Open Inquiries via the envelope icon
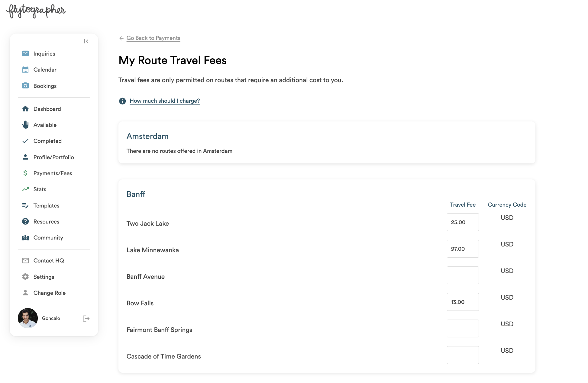Image resolution: width=588 pixels, height=383 pixels. click(25, 53)
